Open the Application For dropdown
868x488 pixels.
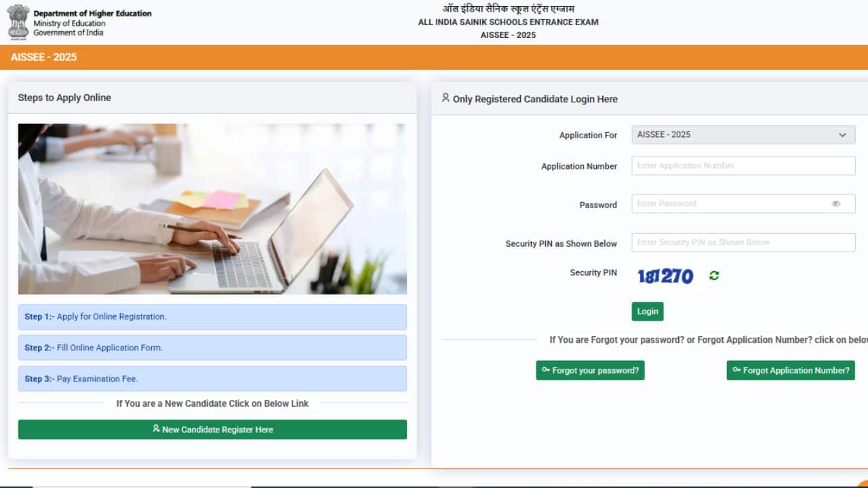pyautogui.click(x=743, y=135)
